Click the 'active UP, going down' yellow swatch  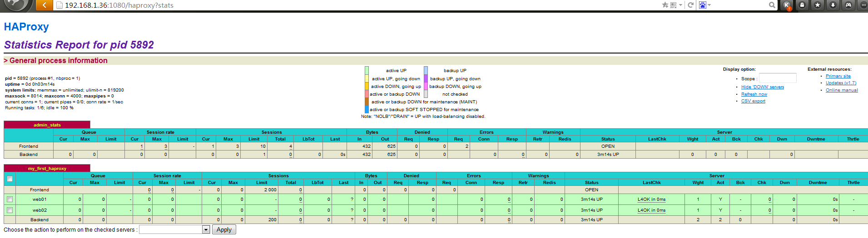(367, 78)
